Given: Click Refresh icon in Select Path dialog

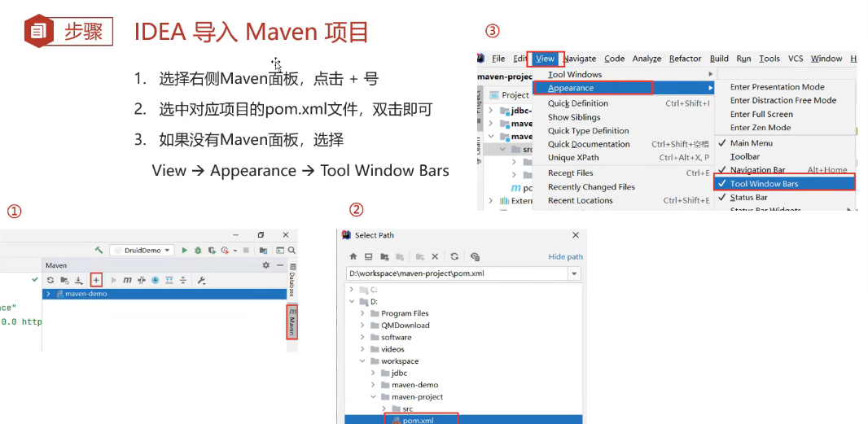Looking at the screenshot, I should click(x=454, y=257).
